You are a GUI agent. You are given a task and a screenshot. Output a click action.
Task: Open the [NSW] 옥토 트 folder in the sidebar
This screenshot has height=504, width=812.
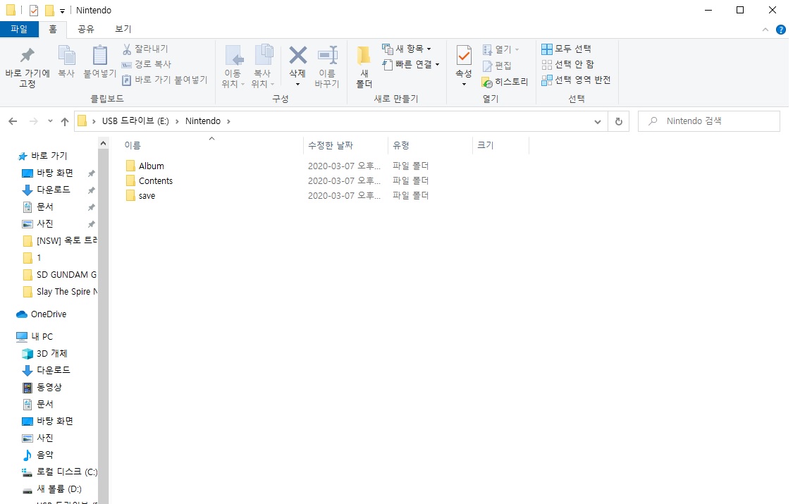(x=60, y=241)
